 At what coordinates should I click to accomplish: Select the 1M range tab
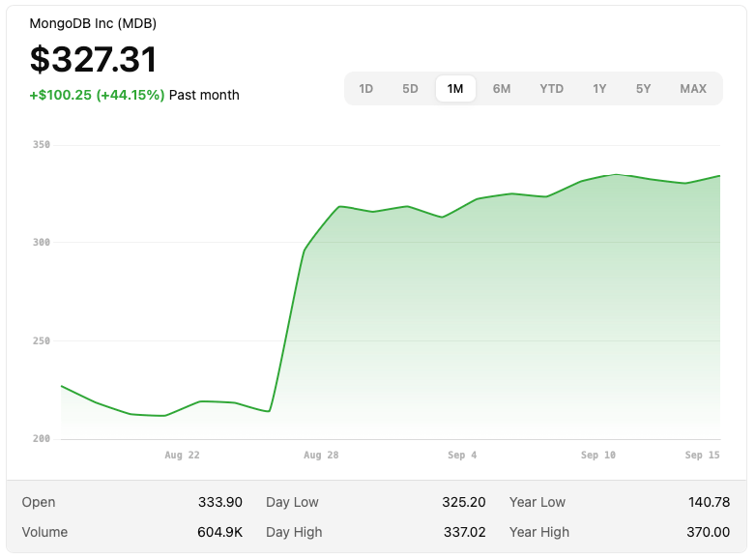455,89
